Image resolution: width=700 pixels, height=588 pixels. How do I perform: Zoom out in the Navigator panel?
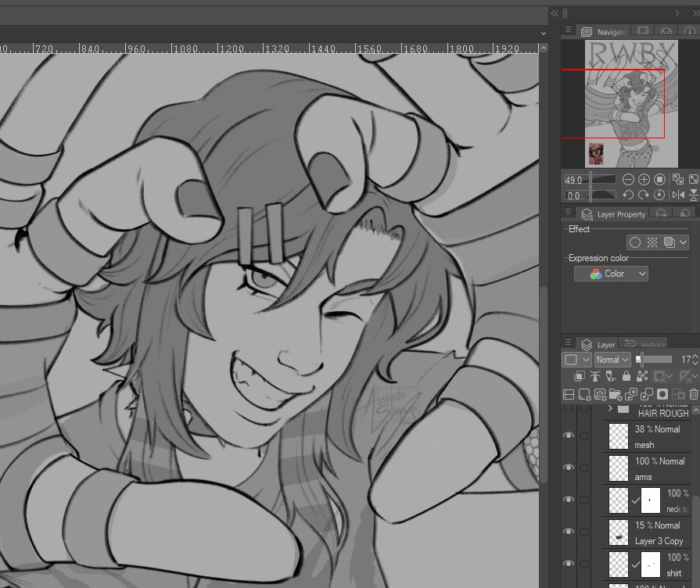(628, 180)
